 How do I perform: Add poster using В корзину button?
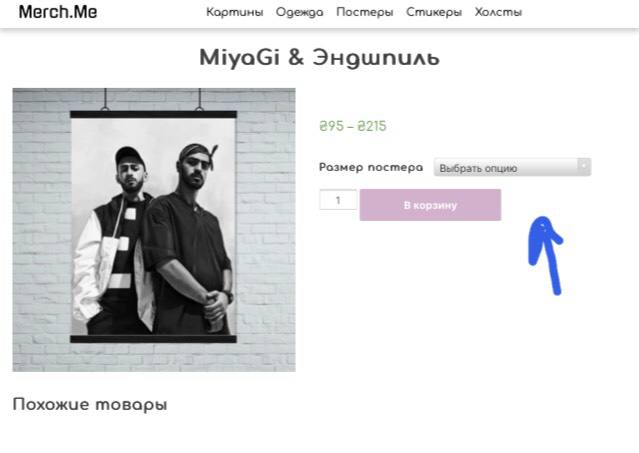[430, 205]
